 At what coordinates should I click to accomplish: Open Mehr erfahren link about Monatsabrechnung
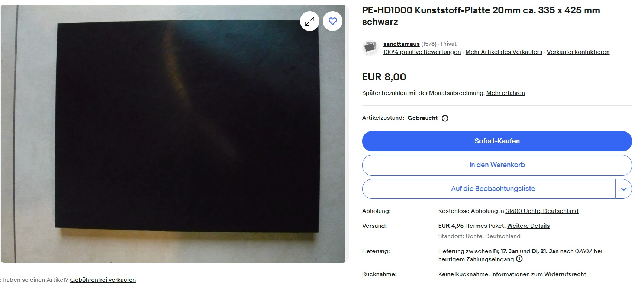pos(506,93)
